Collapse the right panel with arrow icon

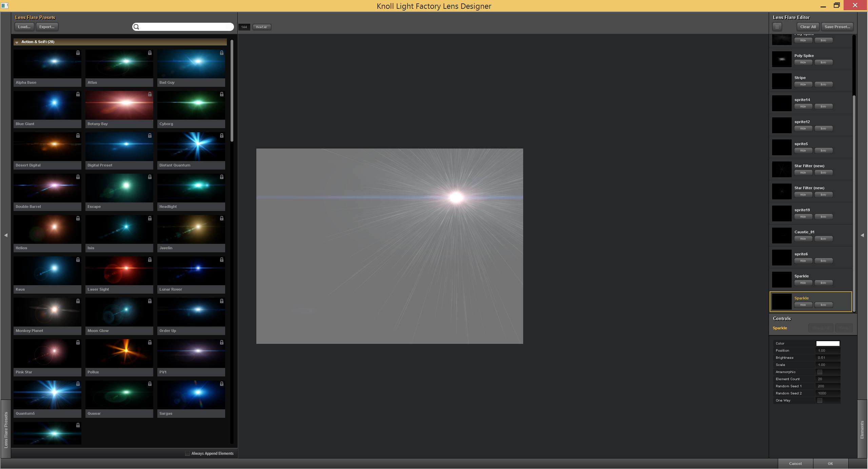(862, 235)
